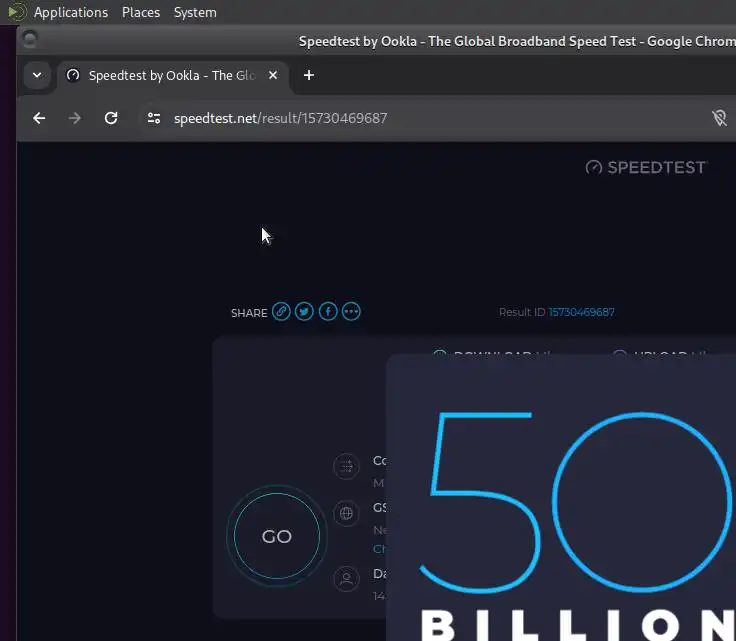The image size is (736, 641).
Task: Close the Speedtest by Ookla tab
Action: coord(273,75)
